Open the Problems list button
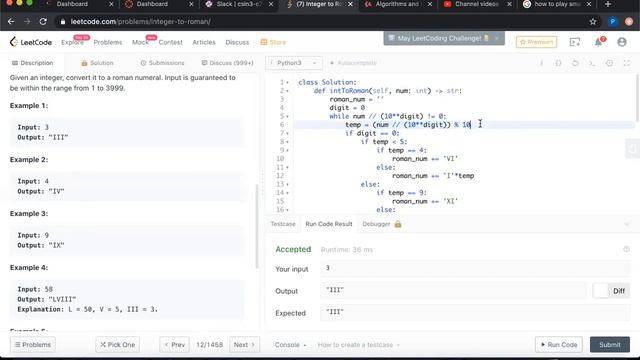This screenshot has height=360, width=640. 33,345
